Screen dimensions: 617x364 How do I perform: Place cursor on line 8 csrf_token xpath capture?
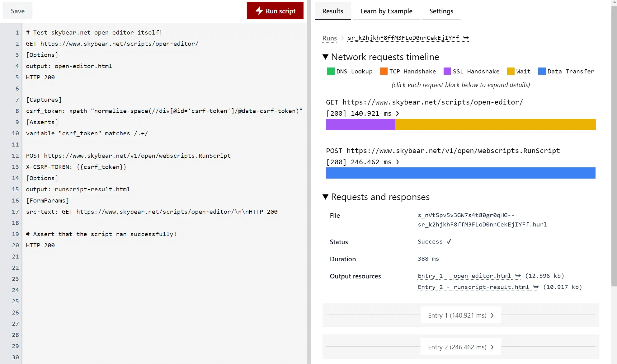164,111
